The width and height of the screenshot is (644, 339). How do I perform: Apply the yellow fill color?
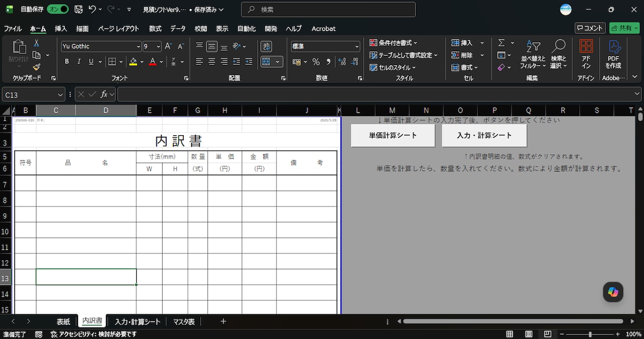click(133, 62)
